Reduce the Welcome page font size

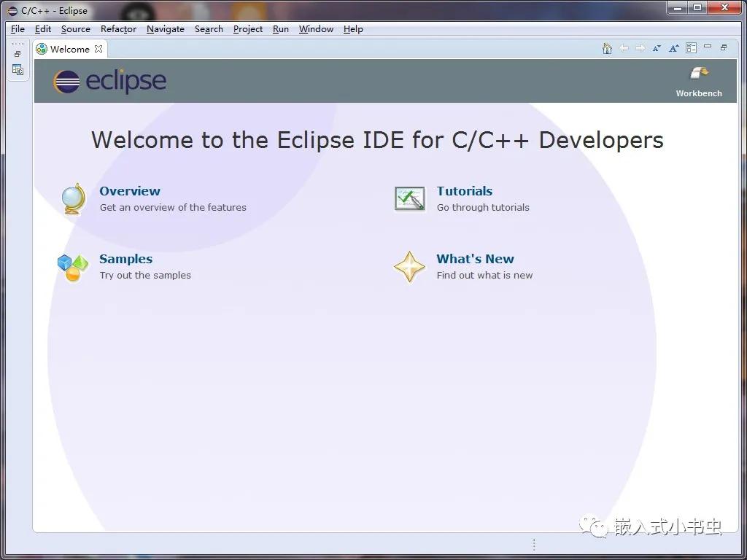click(x=657, y=48)
